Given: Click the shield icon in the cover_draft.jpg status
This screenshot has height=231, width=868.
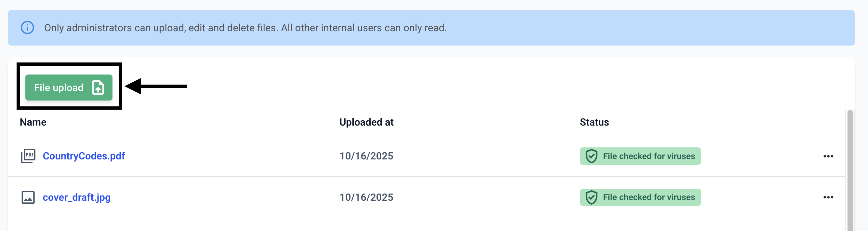Looking at the screenshot, I should point(591,197).
